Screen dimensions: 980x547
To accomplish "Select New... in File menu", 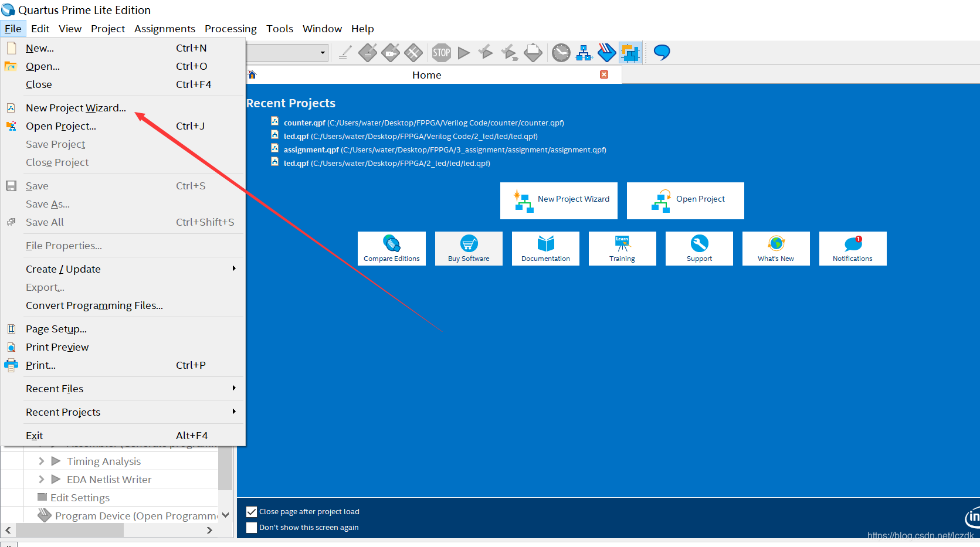I will pos(123,48).
